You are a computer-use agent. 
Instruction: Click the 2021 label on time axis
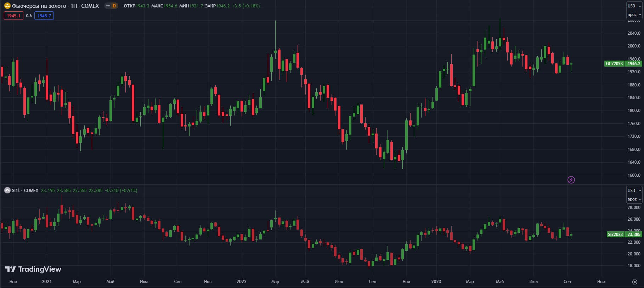(x=47, y=282)
